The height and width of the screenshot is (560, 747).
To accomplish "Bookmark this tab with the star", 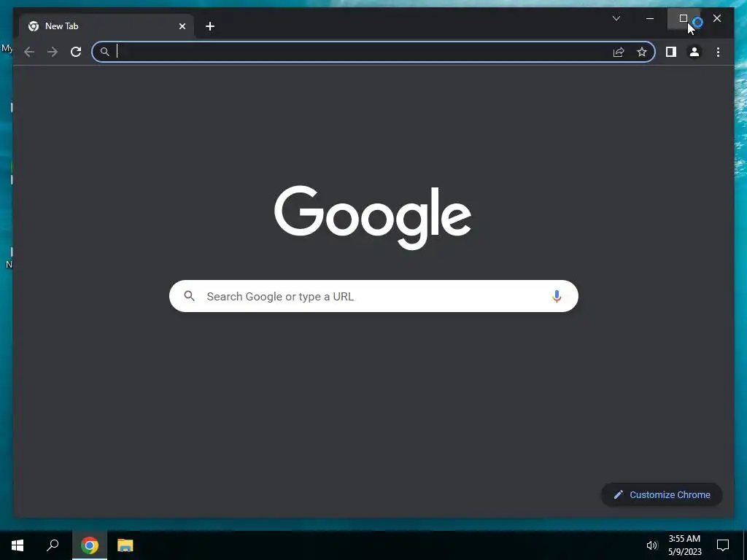I will pos(642,52).
